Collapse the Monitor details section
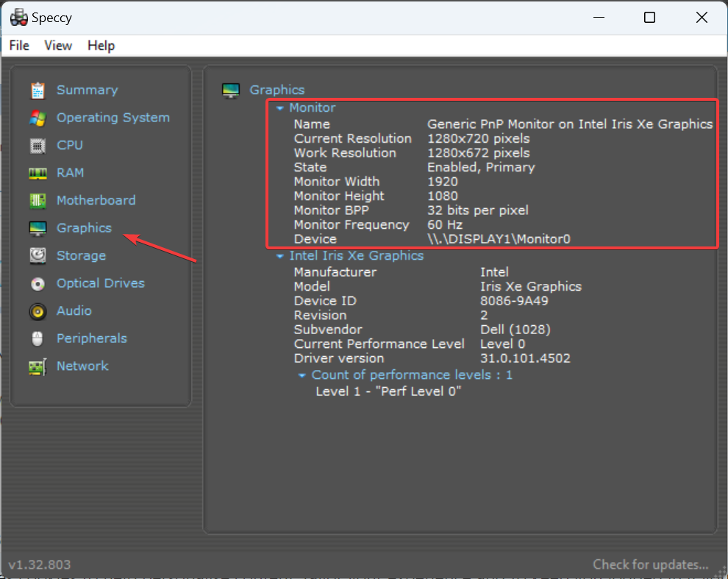This screenshot has height=579, width=728. (280, 107)
